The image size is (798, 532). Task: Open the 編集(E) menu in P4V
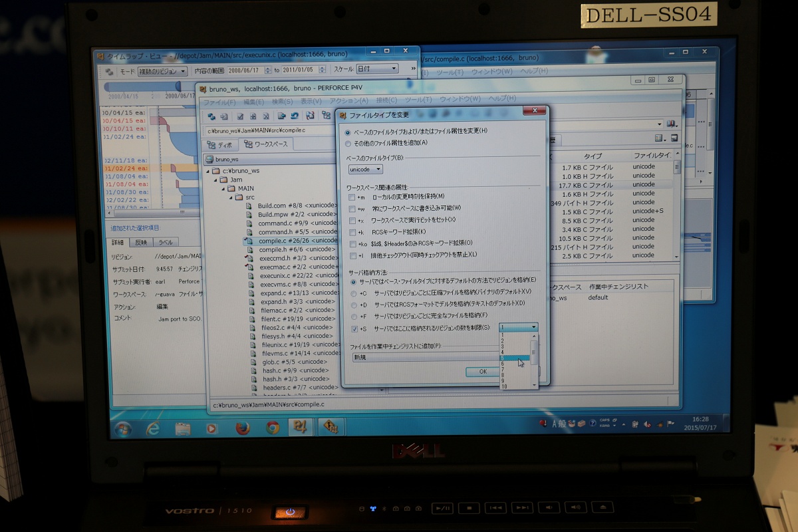pyautogui.click(x=253, y=102)
